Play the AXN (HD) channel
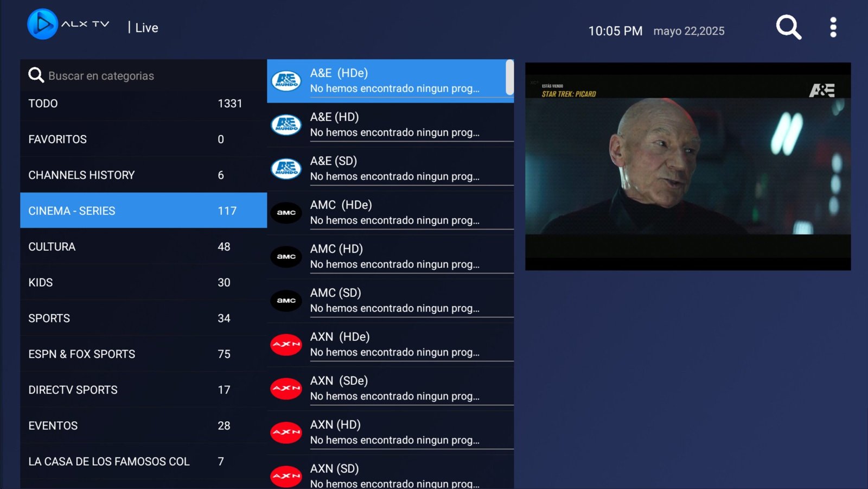The height and width of the screenshot is (489, 868). [x=391, y=432]
